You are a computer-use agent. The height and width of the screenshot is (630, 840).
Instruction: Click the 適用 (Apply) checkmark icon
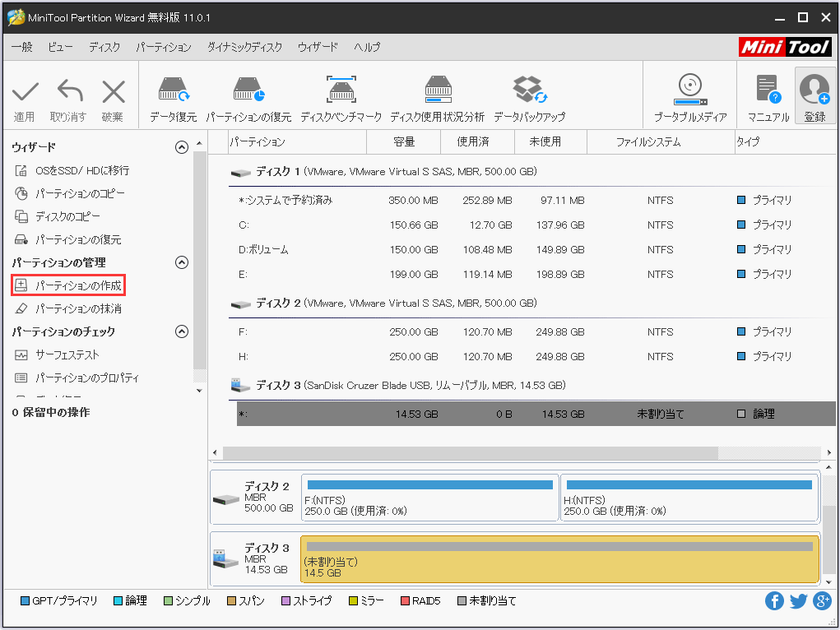click(26, 92)
